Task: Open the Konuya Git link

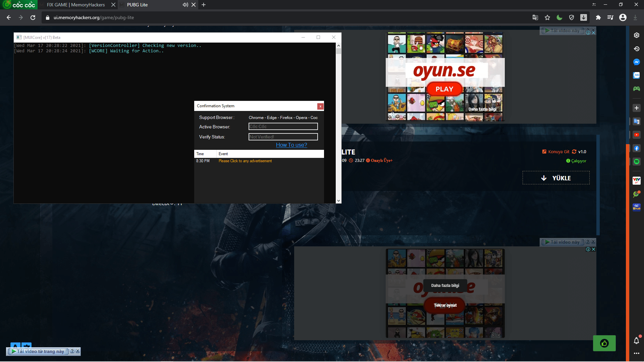Action: click(x=555, y=152)
